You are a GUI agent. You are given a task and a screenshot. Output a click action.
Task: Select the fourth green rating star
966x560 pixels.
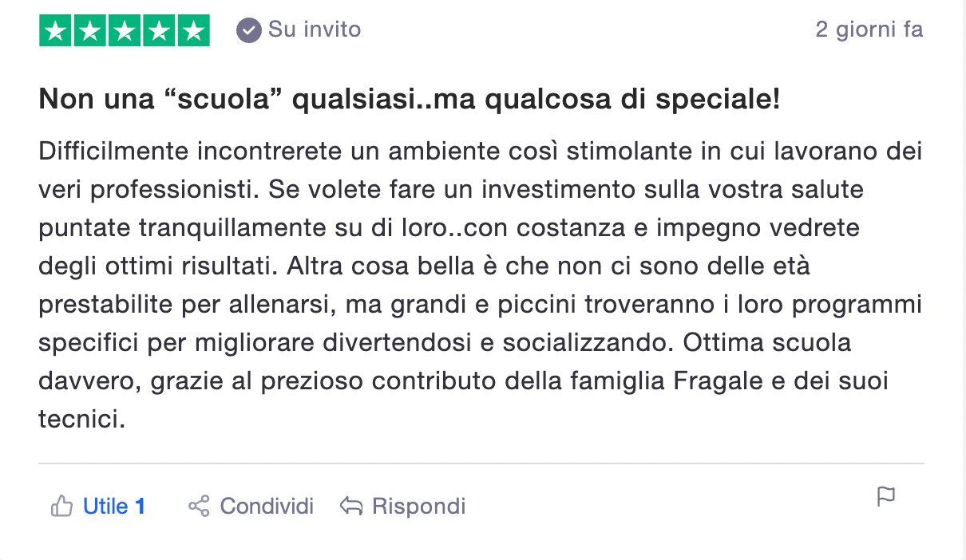click(x=157, y=30)
